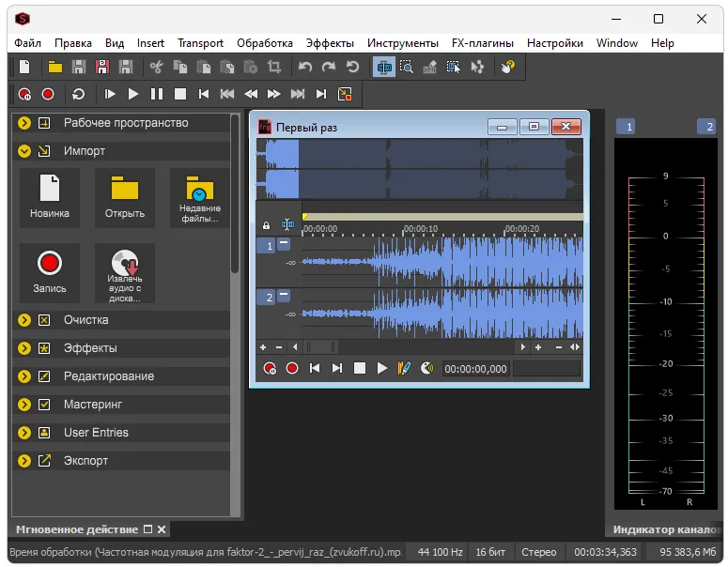Viewport: 728px width, 567px height.
Task: Select the Envelope tool in toolbar
Action: click(477, 67)
